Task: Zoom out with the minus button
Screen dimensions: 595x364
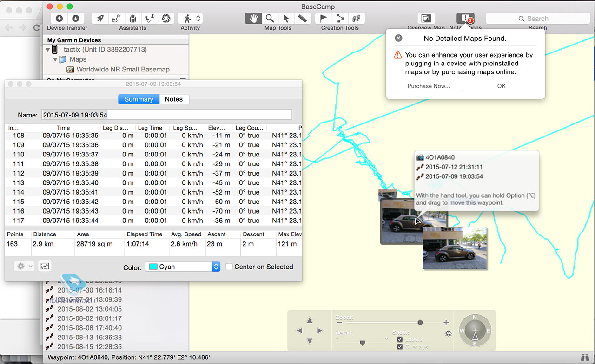Action: click(339, 323)
